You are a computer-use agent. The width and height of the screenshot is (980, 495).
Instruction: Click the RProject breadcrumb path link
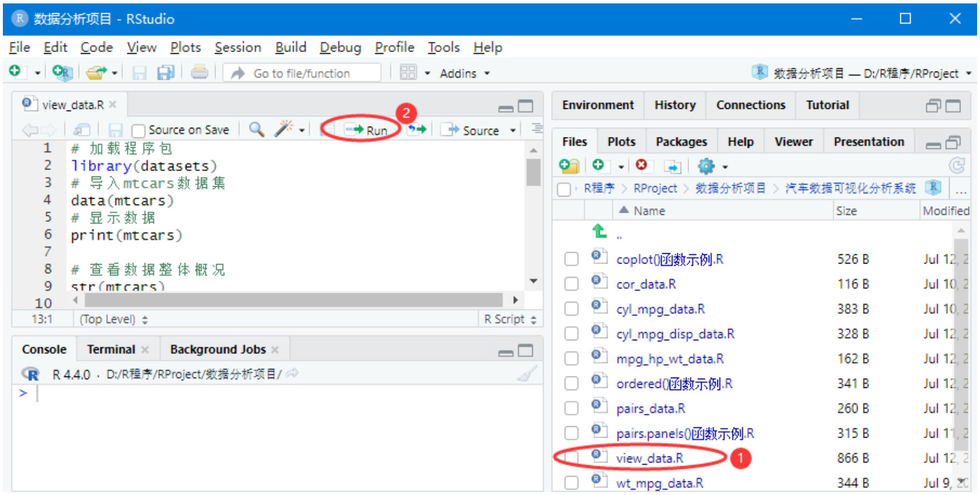tap(655, 188)
